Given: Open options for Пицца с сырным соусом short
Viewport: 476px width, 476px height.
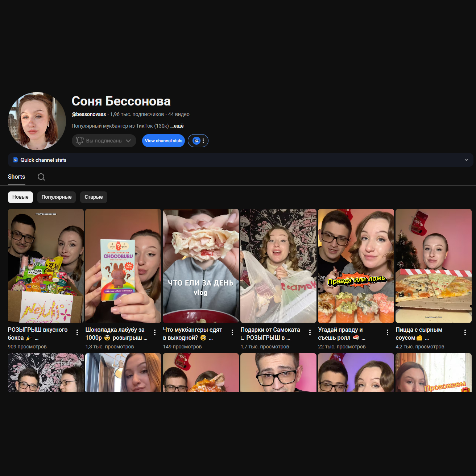Looking at the screenshot, I should [x=465, y=332].
